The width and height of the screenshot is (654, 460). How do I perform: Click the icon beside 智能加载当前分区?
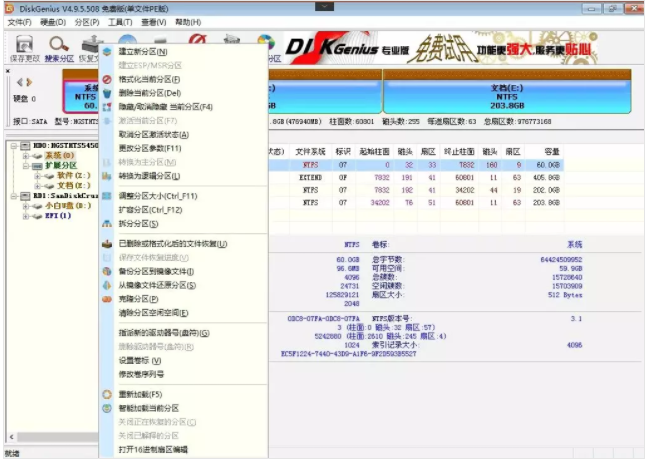click(107, 408)
